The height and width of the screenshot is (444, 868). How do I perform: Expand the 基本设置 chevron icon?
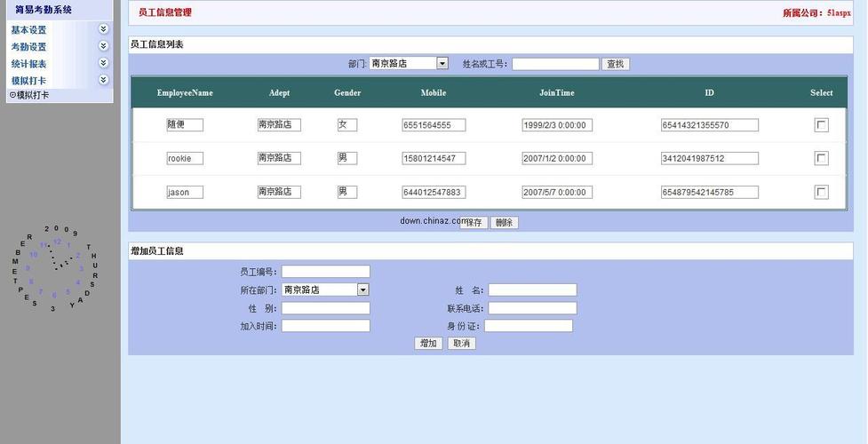(104, 28)
